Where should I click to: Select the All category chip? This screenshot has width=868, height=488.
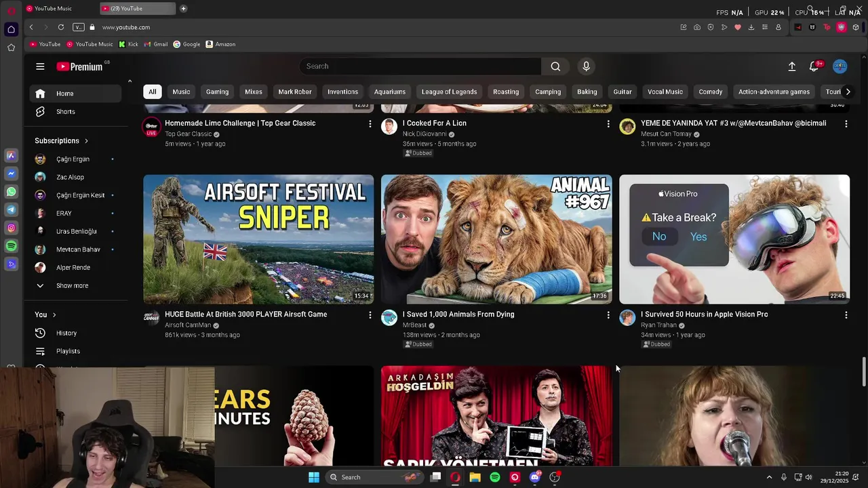click(153, 91)
